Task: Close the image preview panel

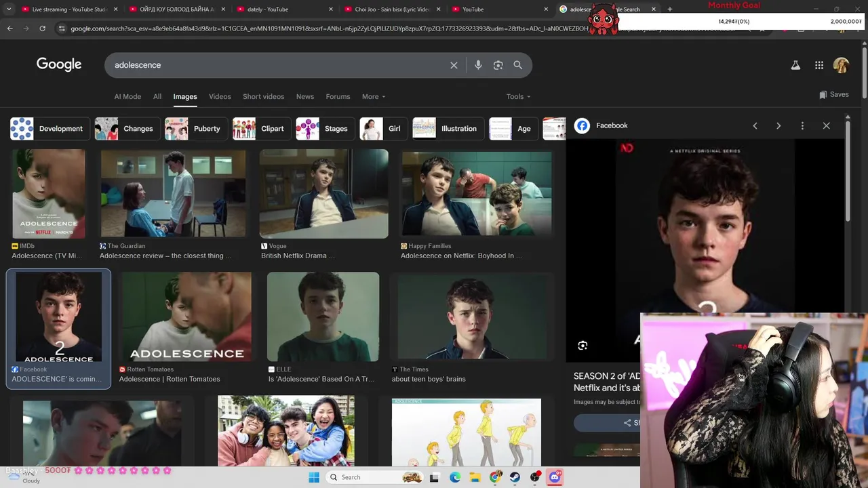Action: (x=826, y=125)
